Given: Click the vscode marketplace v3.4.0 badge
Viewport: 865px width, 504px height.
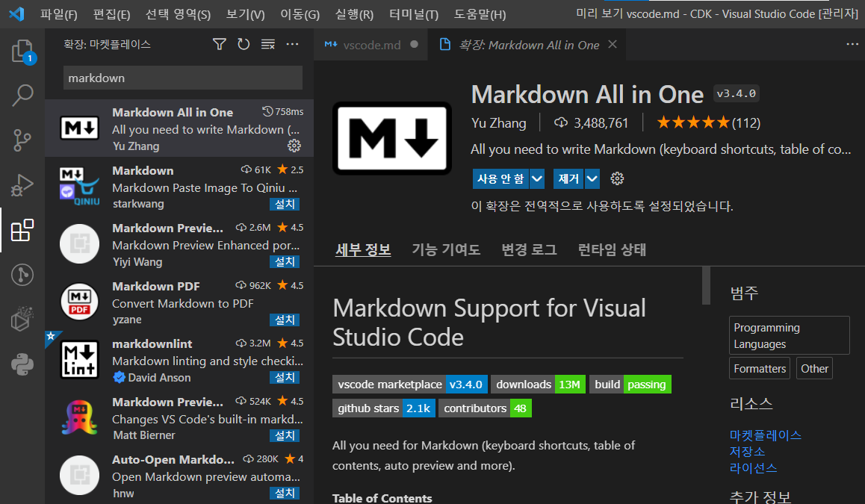Looking at the screenshot, I should pyautogui.click(x=410, y=385).
